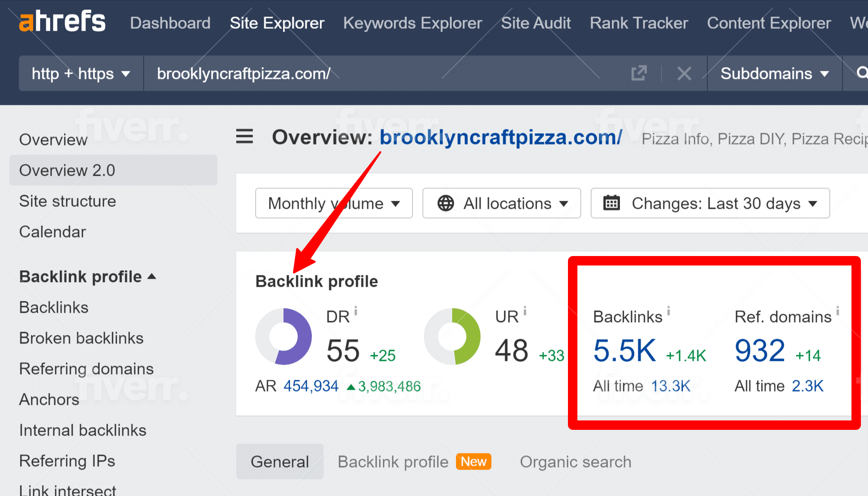Open Content Explorer
Image resolution: width=868 pixels, height=496 pixels.
769,23
